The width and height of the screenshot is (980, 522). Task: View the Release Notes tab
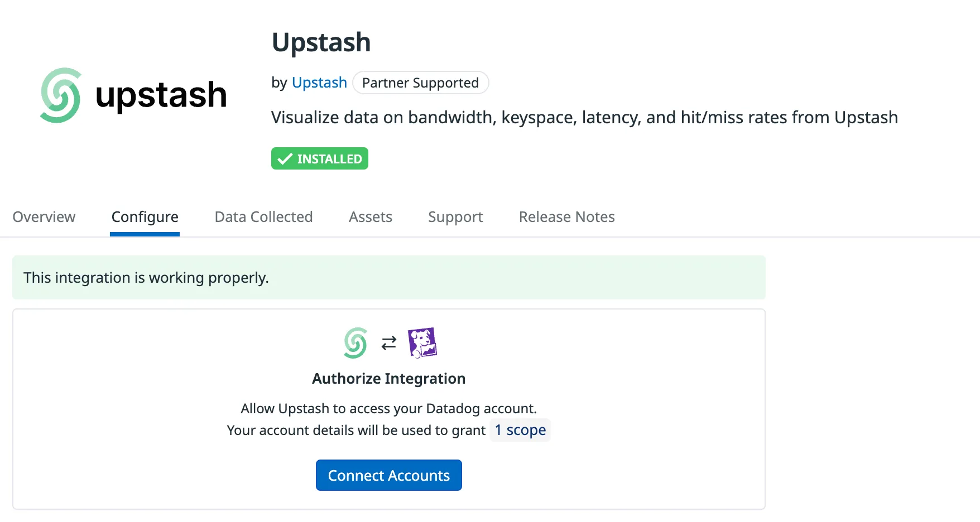pyautogui.click(x=567, y=217)
